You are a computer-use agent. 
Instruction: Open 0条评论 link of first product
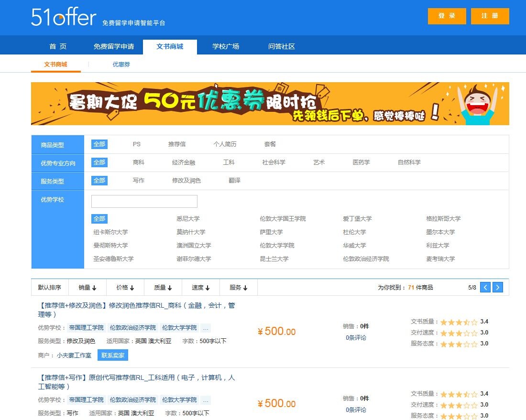tap(356, 338)
